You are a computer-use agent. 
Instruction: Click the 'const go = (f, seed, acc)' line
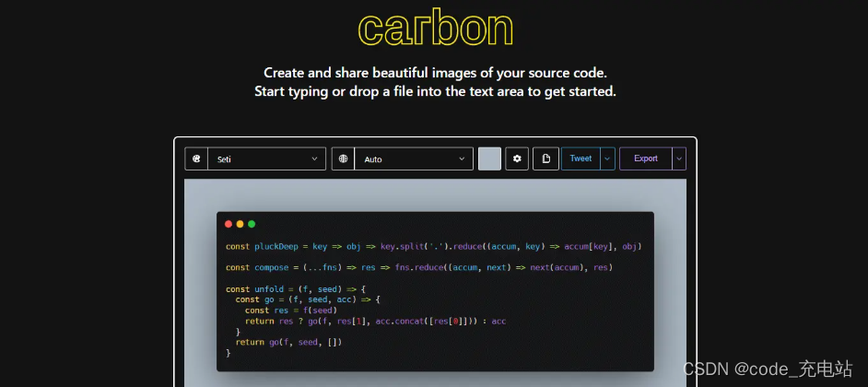pyautogui.click(x=308, y=299)
